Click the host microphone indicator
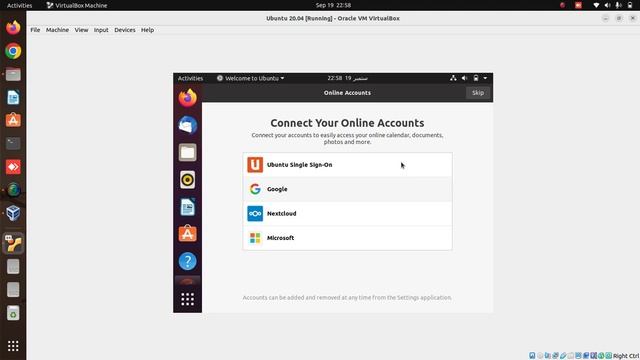This screenshot has height=360, width=640. (x=618, y=5)
